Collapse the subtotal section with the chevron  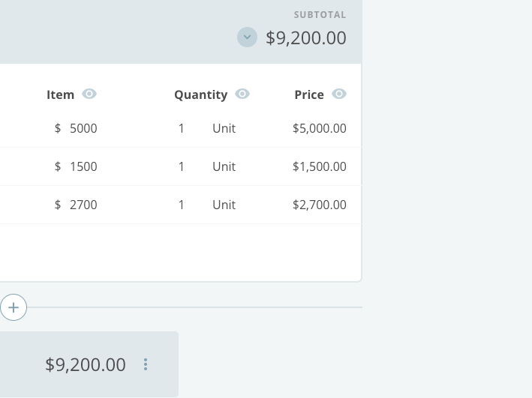(247, 37)
